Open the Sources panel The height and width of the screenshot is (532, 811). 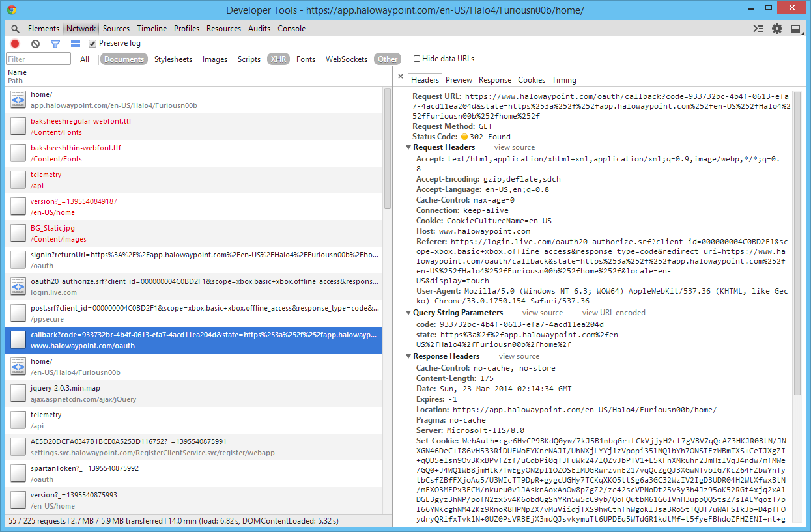[116, 29]
